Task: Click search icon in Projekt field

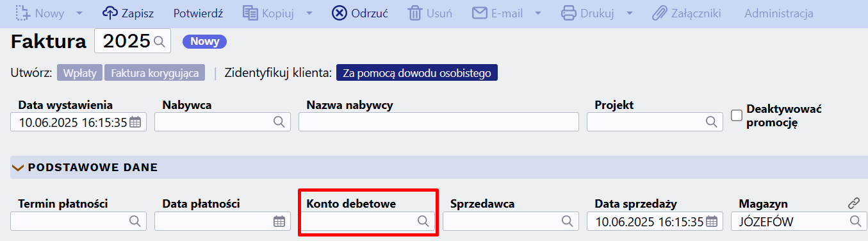Action: point(711,122)
